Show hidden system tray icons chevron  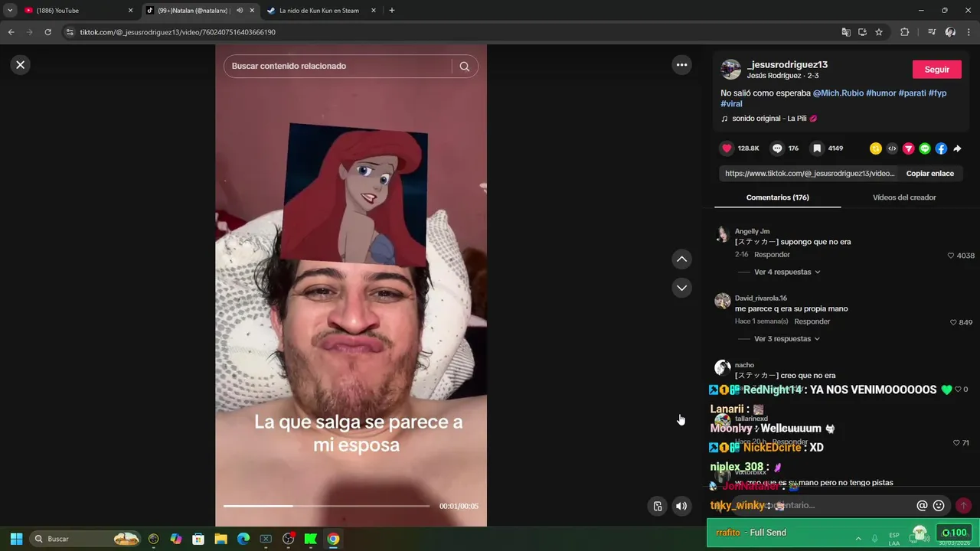point(858,539)
